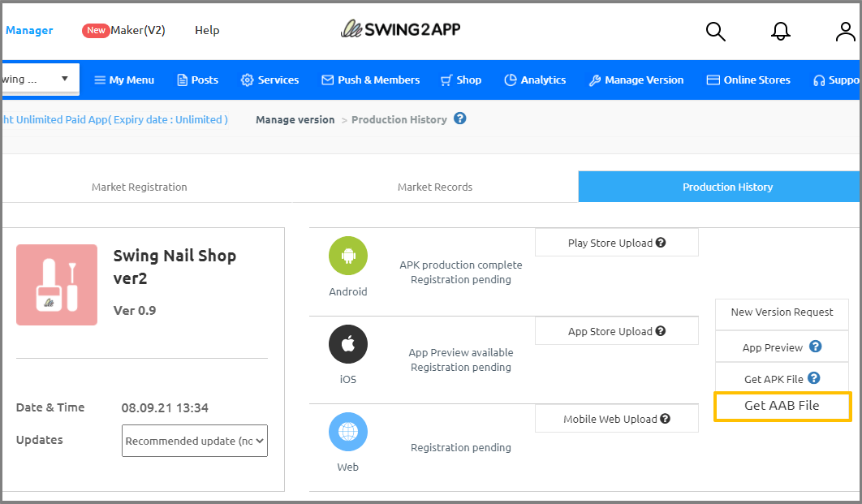The width and height of the screenshot is (862, 504).
Task: Open the Push & Members menu
Action: [371, 80]
